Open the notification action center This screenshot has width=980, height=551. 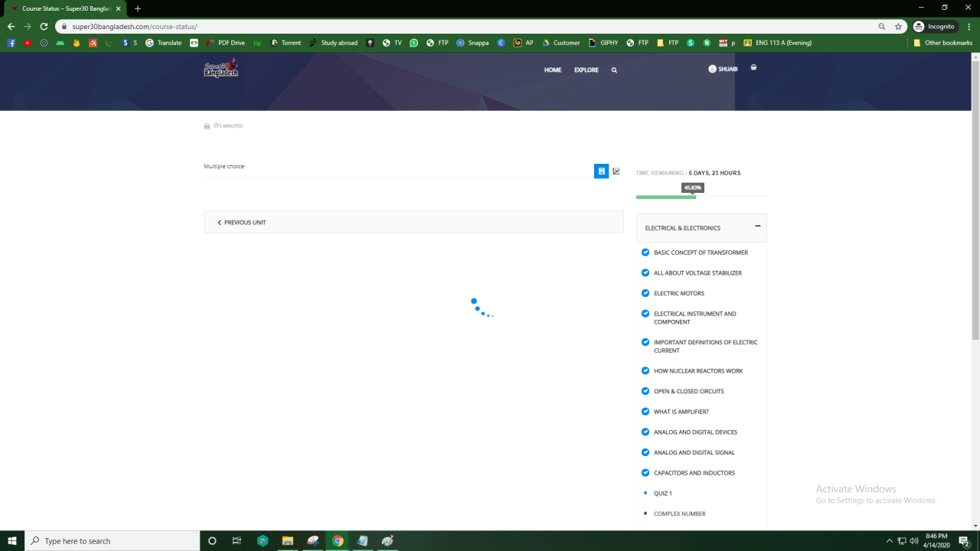pos(964,541)
